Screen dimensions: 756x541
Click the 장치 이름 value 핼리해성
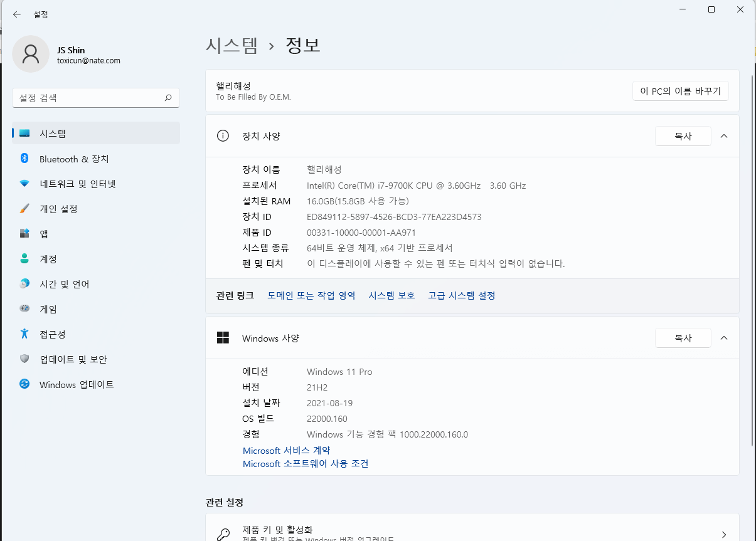[324, 170]
